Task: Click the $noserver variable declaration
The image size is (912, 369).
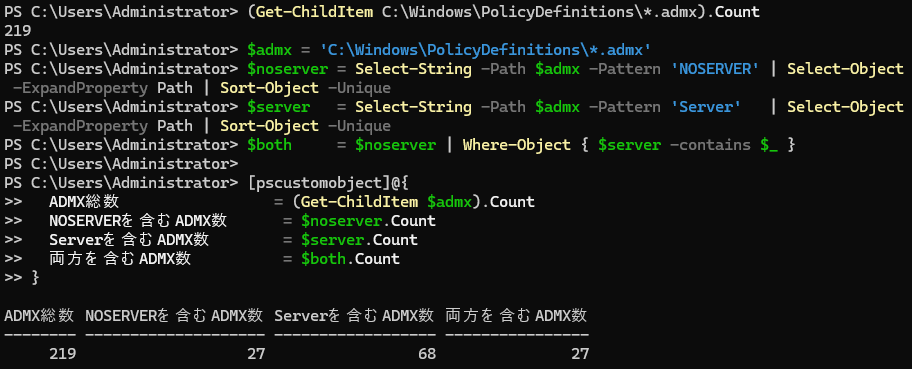Action: 287,69
